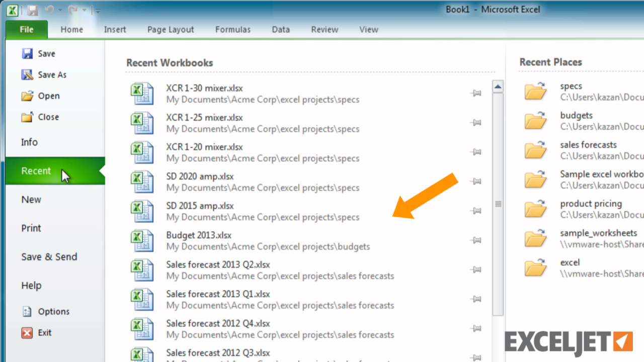Viewport: 644px width, 362px height.
Task: Open the Sales forecast 2013 Q2.xlsx file name
Action: pos(218,264)
